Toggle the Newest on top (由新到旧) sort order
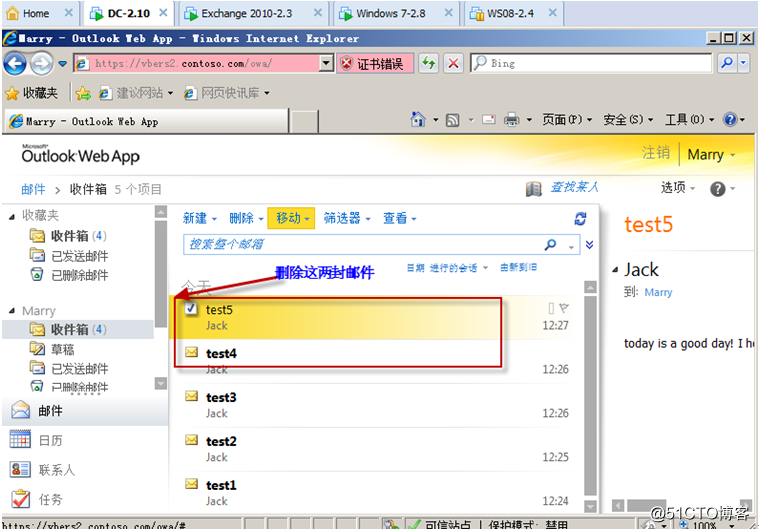Screen dimensions: 759x532 [x=518, y=267]
